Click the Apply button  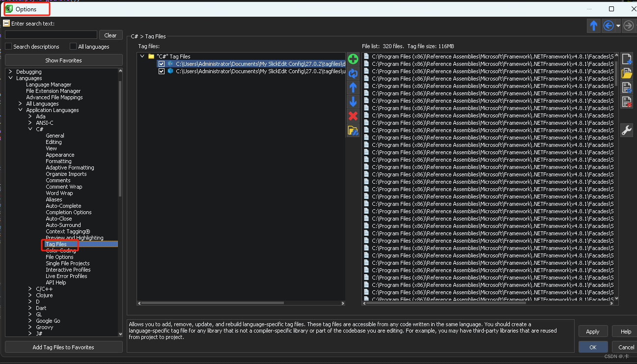593,331
